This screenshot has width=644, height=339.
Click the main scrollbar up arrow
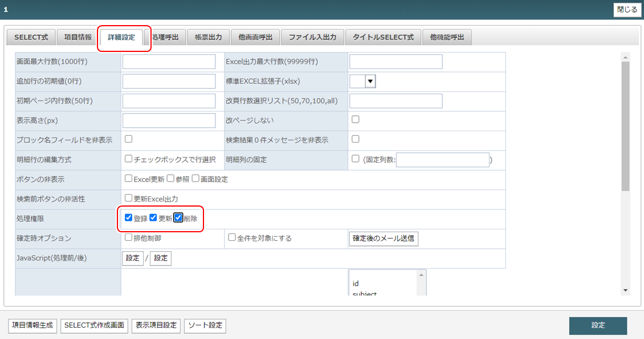click(626, 58)
